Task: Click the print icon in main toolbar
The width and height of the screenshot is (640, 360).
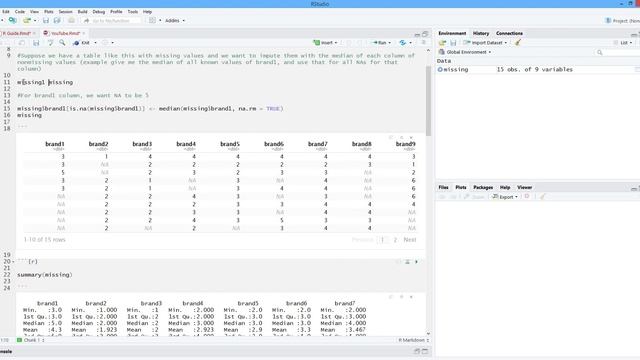Action: [x=71, y=20]
